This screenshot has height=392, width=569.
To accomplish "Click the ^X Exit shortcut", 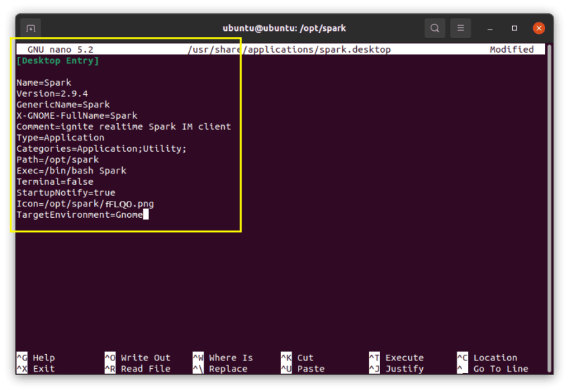I will tap(36, 369).
